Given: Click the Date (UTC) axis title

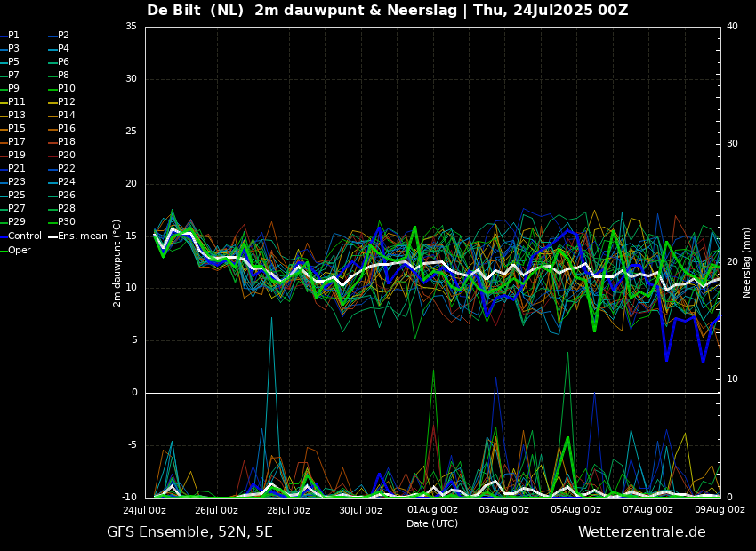Looking at the screenshot, I should 432,523.
